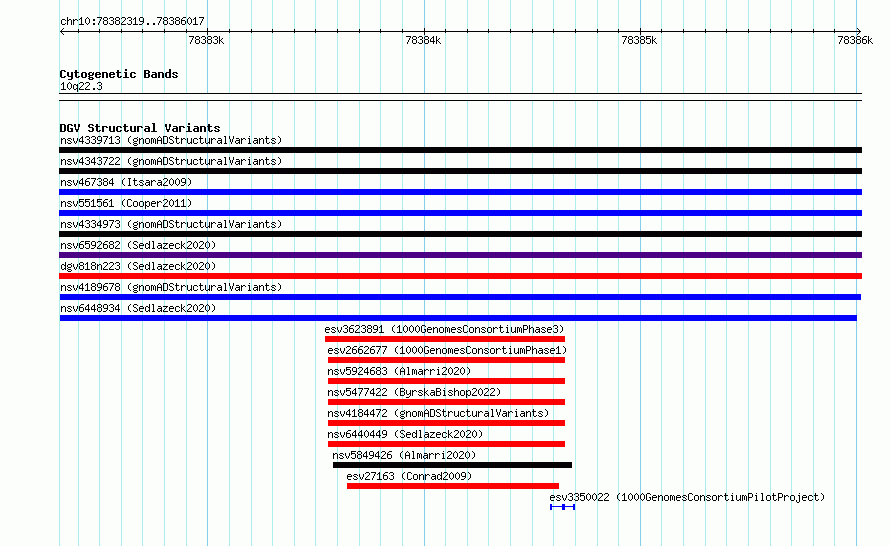890x546 pixels.
Task: Select the black bar under nsv5849426
Action: click(452, 465)
